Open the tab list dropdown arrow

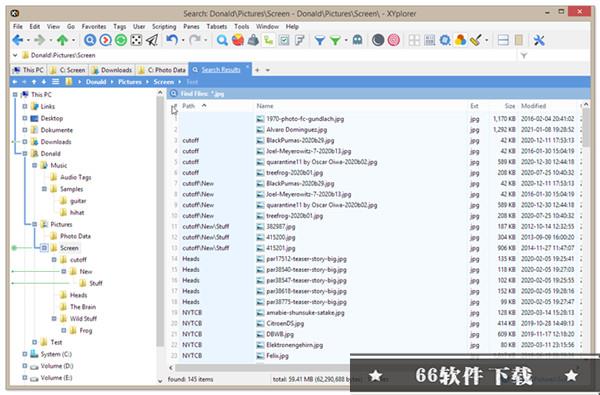click(x=268, y=70)
